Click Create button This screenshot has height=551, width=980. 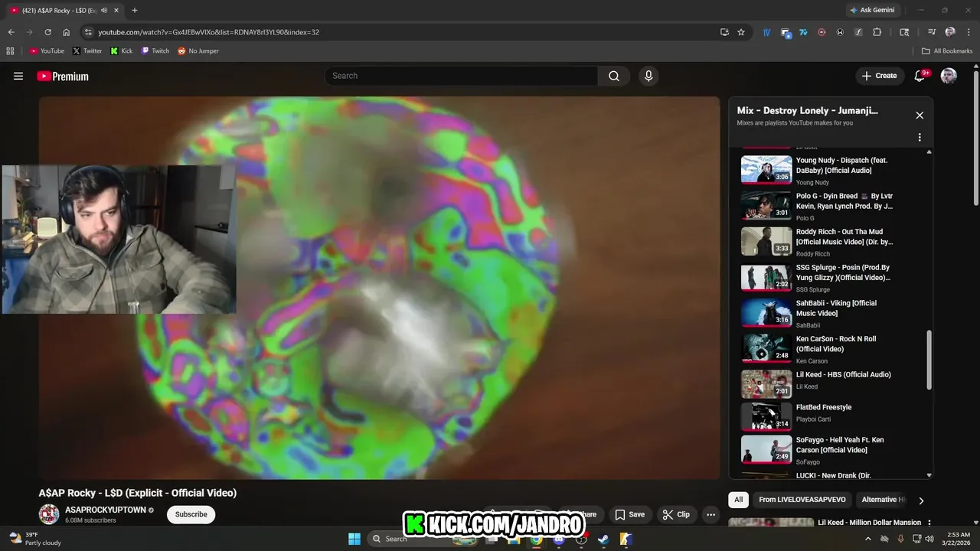coord(879,76)
